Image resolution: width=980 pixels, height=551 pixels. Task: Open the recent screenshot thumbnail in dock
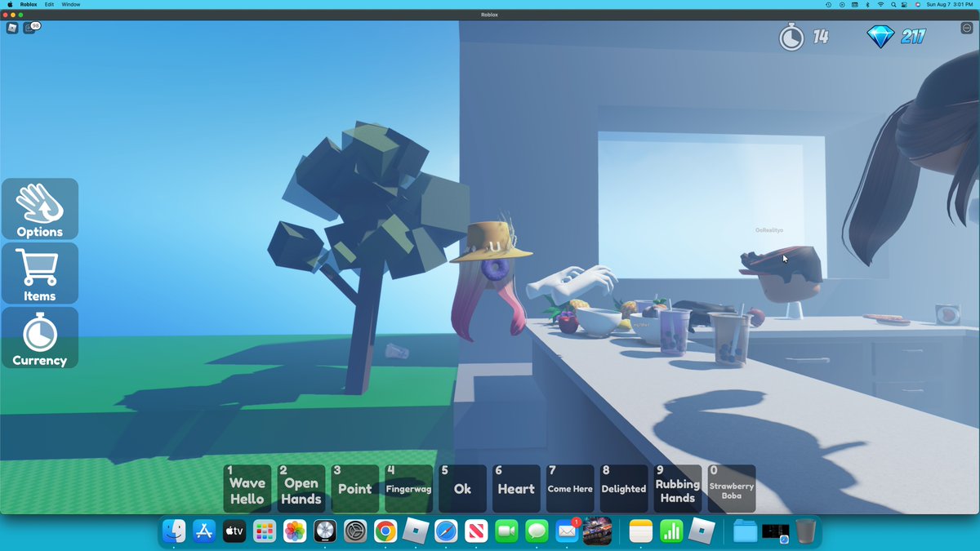775,531
